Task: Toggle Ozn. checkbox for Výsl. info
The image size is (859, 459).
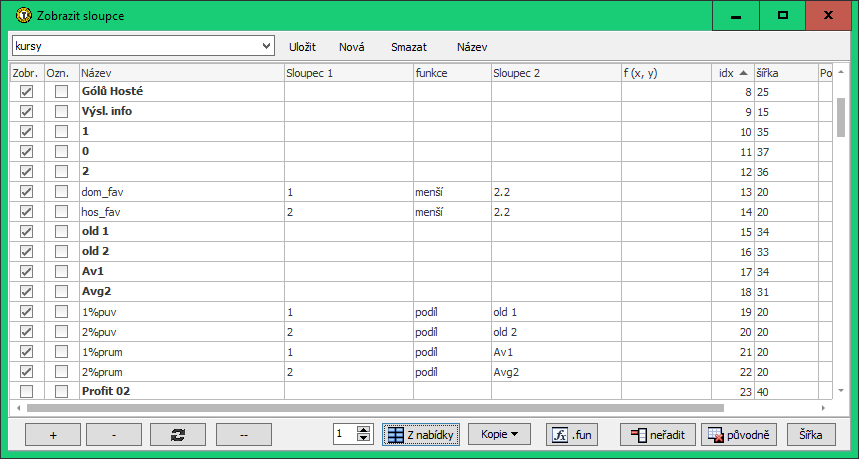Action: (61, 112)
